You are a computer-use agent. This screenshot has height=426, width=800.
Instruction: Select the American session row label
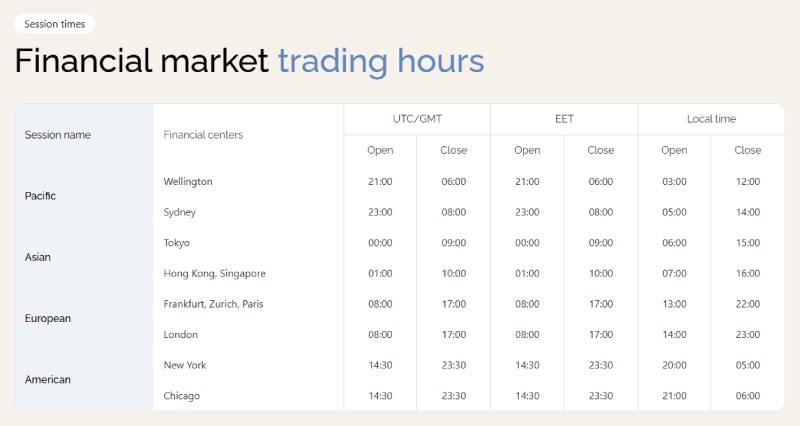click(x=45, y=380)
